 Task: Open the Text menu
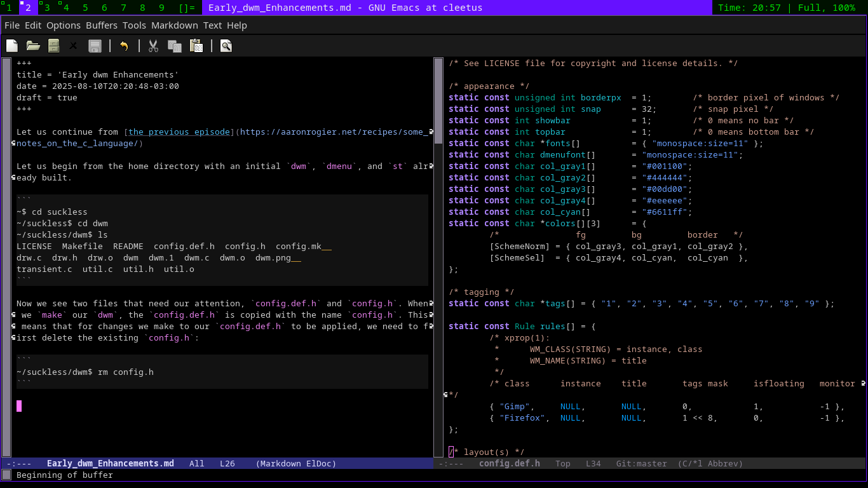(213, 25)
